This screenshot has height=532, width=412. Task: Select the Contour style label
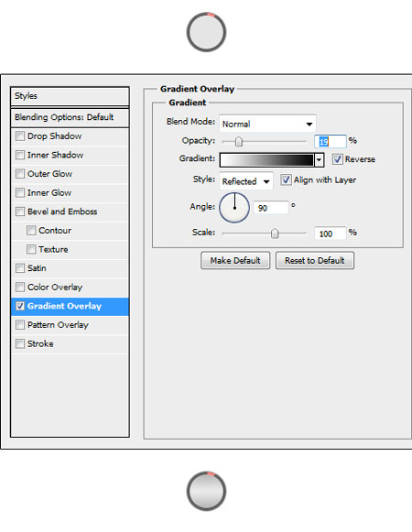pyautogui.click(x=55, y=231)
